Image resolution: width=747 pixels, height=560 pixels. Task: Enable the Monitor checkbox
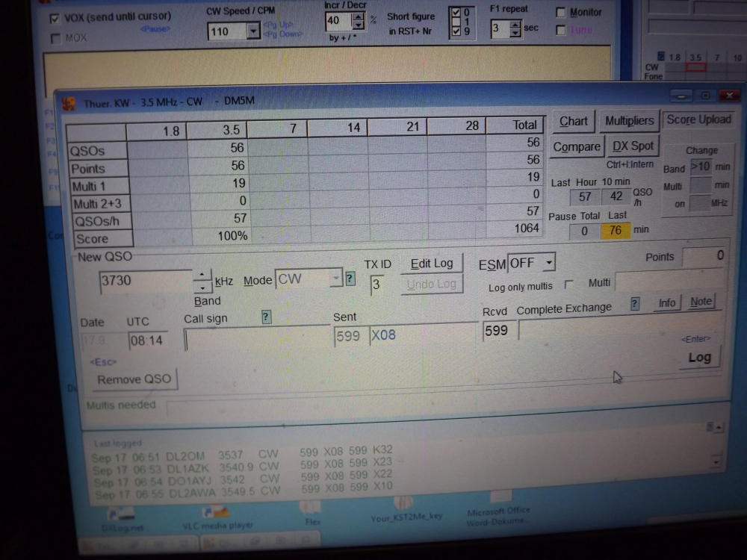(561, 13)
